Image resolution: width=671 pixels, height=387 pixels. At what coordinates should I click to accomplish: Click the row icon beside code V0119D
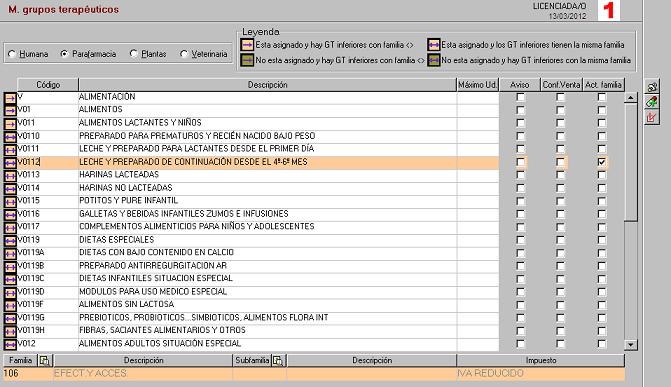pyautogui.click(x=10, y=293)
